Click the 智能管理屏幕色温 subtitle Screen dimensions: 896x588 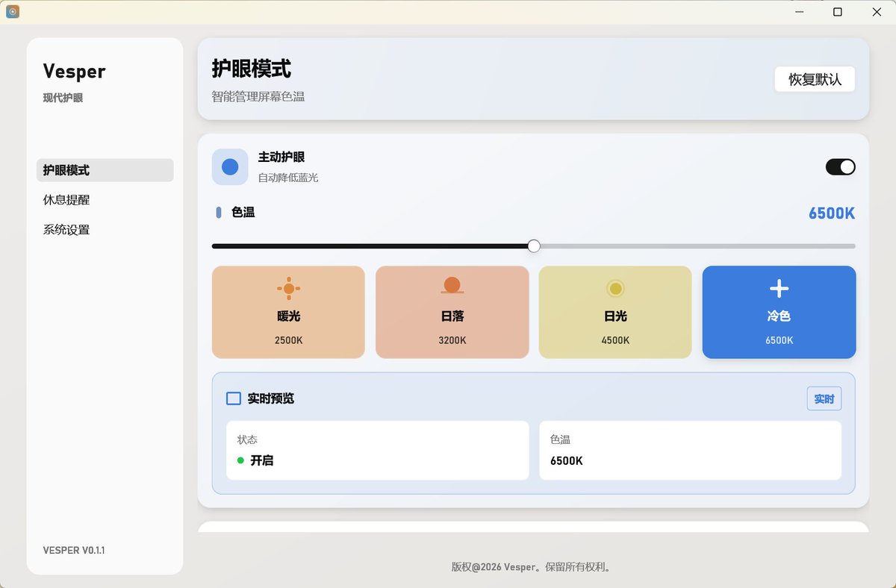pyautogui.click(x=258, y=96)
